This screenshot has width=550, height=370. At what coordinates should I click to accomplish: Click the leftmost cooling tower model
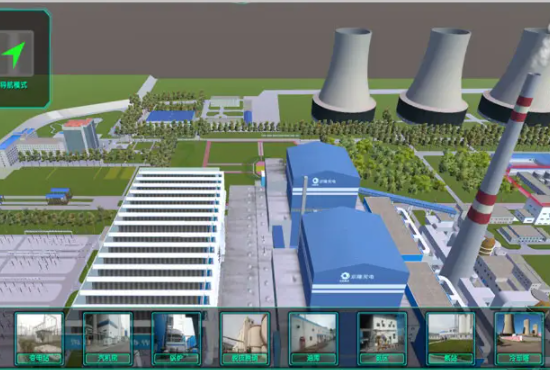(x=344, y=75)
